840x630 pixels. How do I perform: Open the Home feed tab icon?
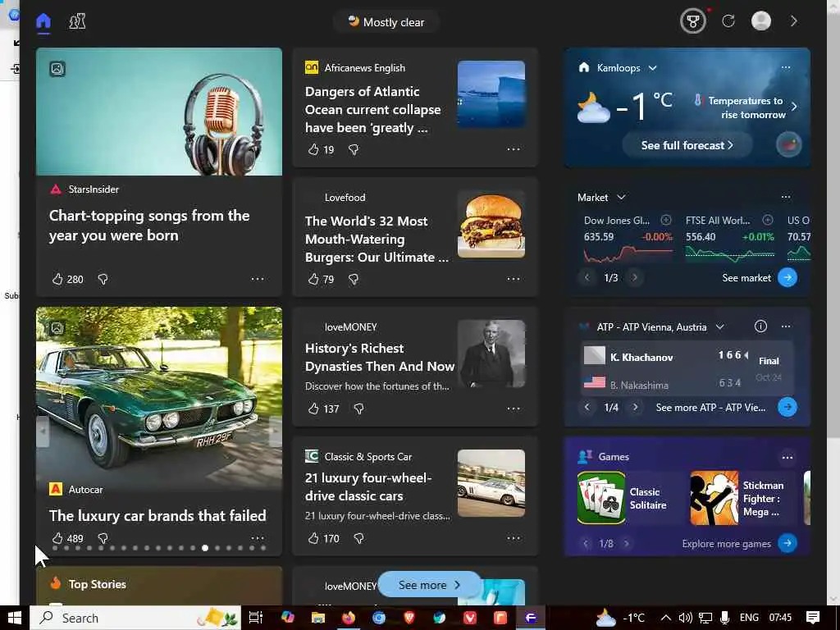click(x=43, y=21)
